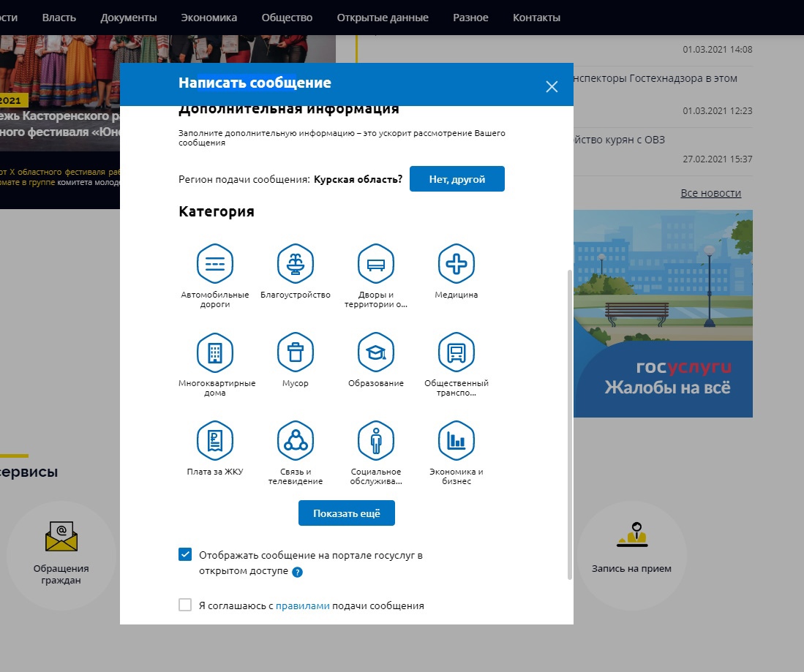Click the Нет, другой region button

(457, 179)
